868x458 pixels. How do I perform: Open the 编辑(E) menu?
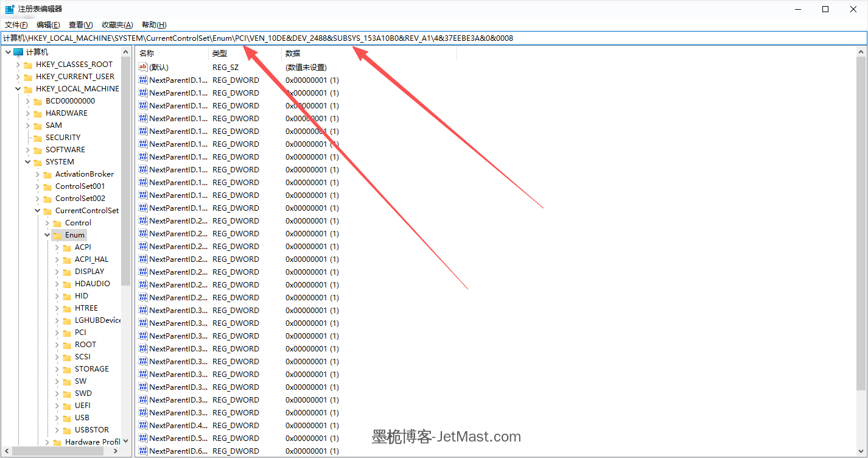point(48,24)
